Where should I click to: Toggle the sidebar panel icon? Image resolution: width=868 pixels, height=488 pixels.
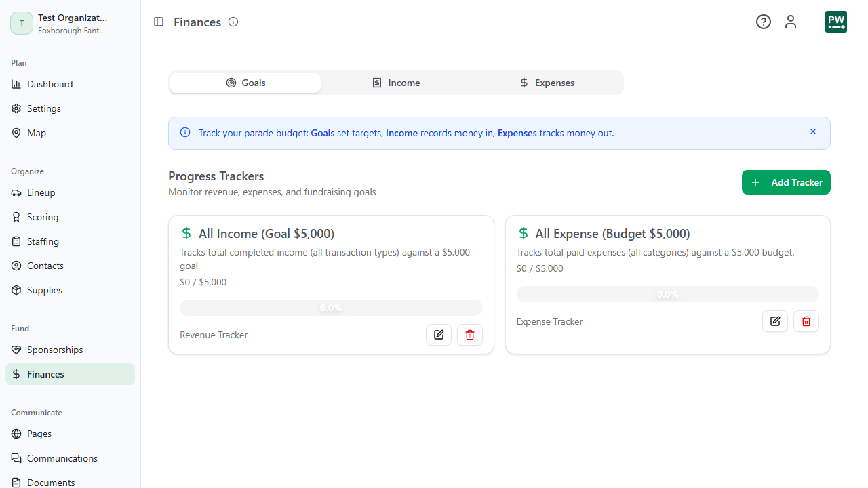(159, 22)
